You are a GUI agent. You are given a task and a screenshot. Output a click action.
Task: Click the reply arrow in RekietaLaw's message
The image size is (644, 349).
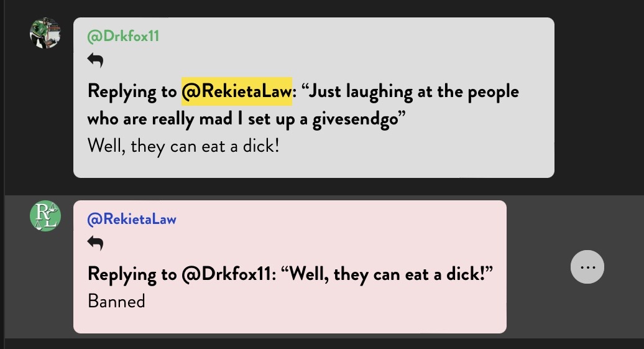[95, 243]
